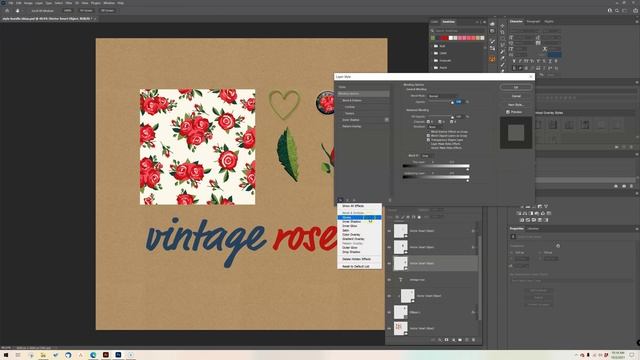The height and width of the screenshot is (360, 640).
Task: Click the Fit Screen button
Action: click(86, 11)
